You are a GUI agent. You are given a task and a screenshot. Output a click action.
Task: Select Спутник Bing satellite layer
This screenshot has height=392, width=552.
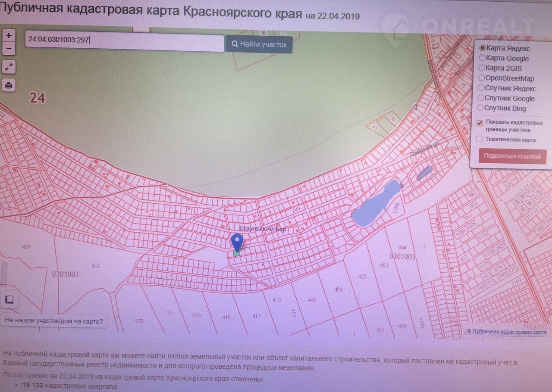480,108
